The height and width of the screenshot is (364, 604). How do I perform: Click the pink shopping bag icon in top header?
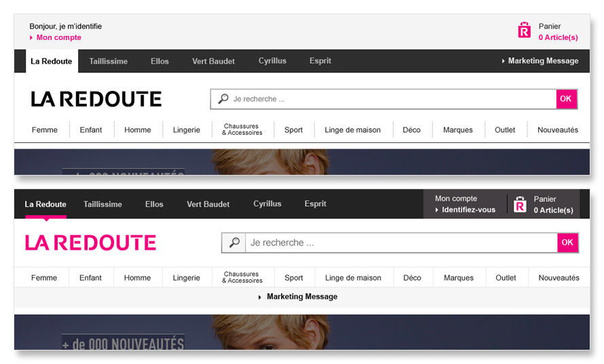(524, 30)
